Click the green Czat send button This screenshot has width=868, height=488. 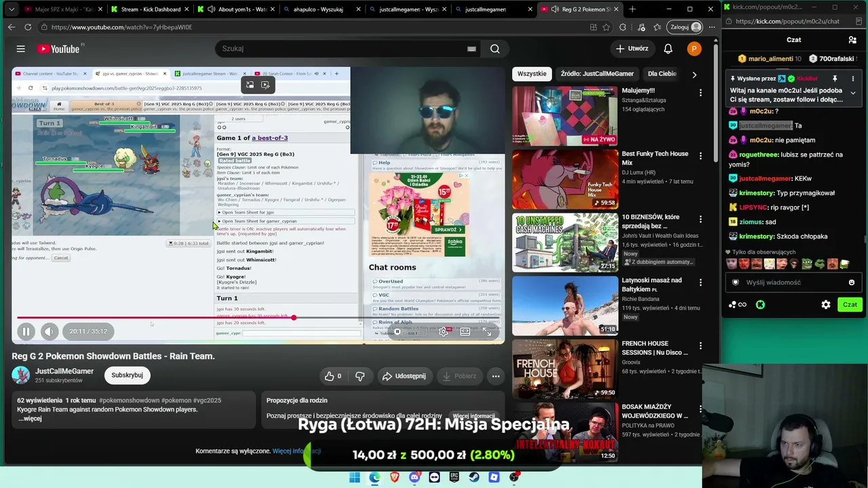click(x=850, y=304)
